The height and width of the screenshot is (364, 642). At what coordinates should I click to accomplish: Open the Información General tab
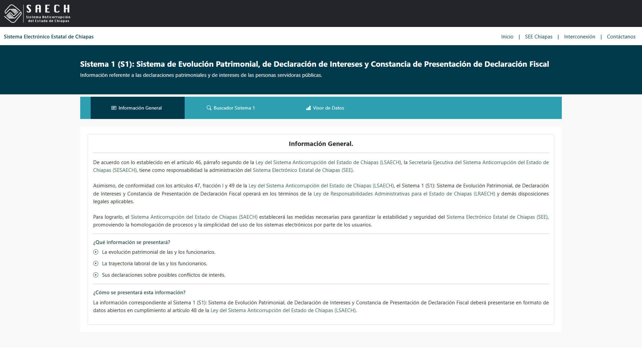(137, 108)
